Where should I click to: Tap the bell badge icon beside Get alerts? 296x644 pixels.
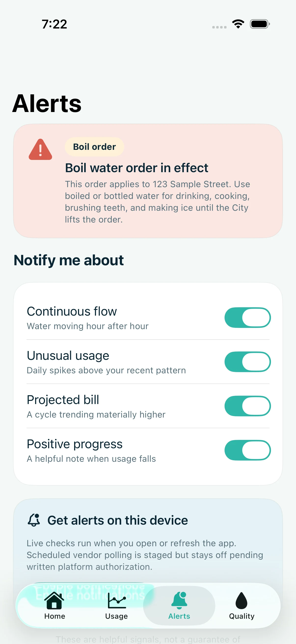tap(34, 520)
